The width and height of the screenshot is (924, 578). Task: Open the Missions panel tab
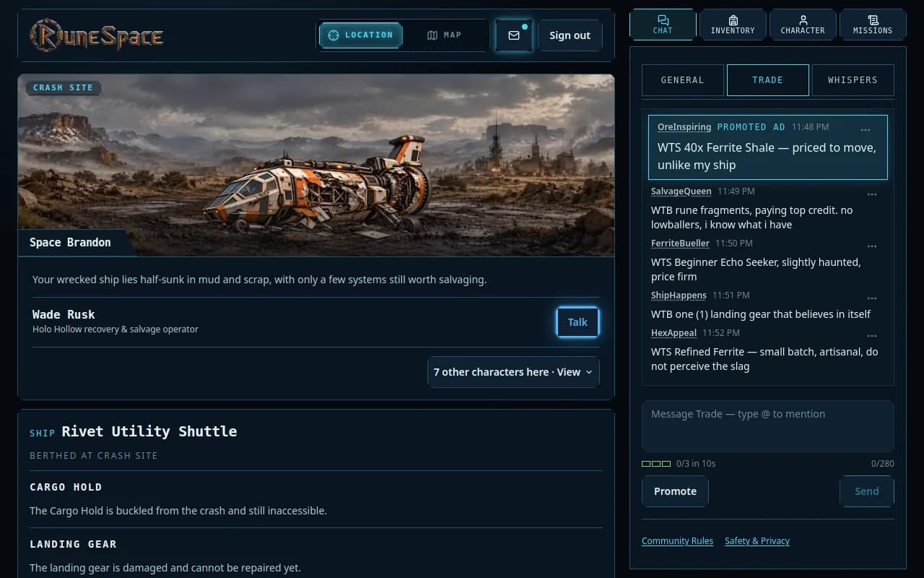873,25
